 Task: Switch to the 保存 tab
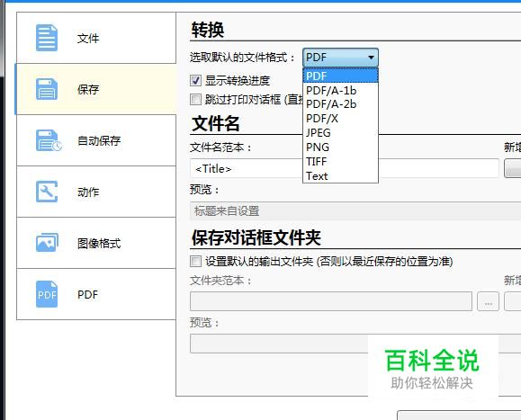point(96,89)
